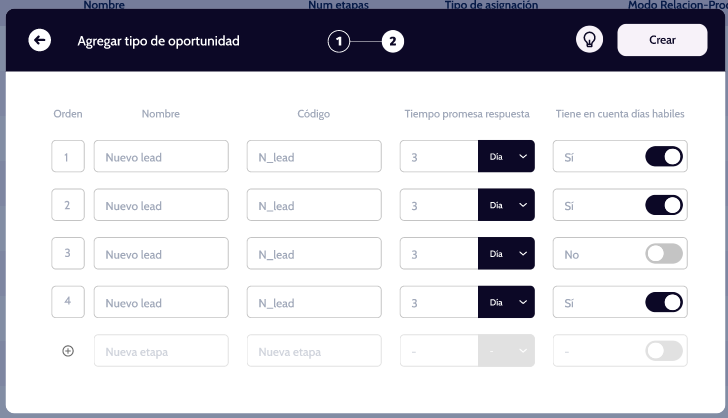Click the back arrow icon in header
Image resolution: width=728 pixels, height=418 pixels.
[x=39, y=41]
